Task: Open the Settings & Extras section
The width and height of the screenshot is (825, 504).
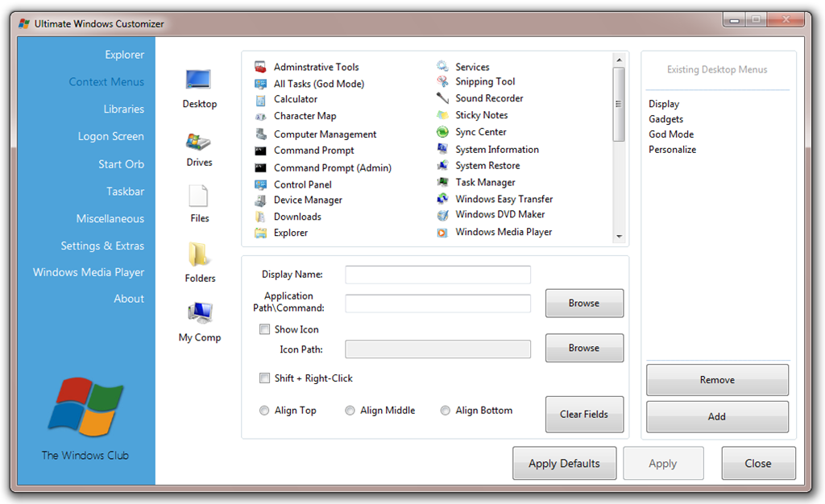Action: click(x=102, y=246)
